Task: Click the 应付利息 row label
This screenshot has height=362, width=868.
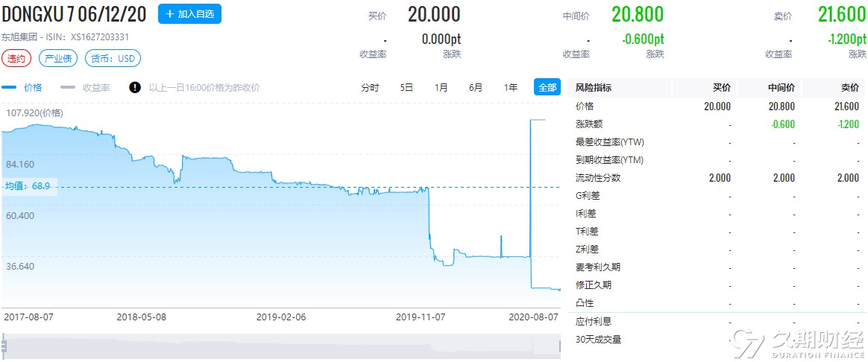Action: click(594, 321)
